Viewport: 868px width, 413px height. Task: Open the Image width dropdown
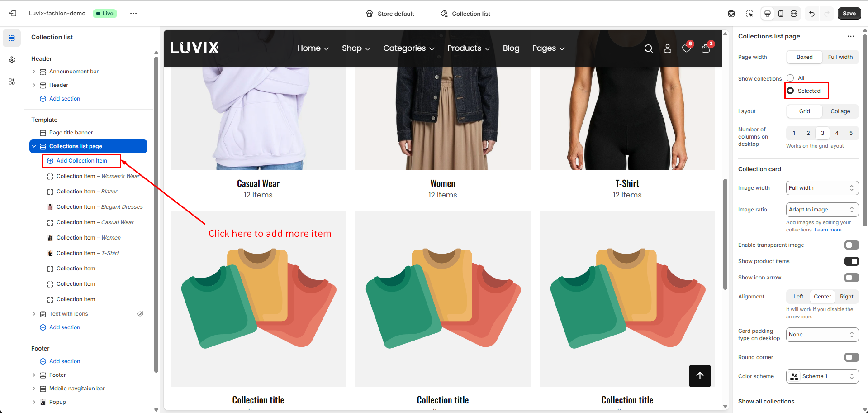[822, 188]
